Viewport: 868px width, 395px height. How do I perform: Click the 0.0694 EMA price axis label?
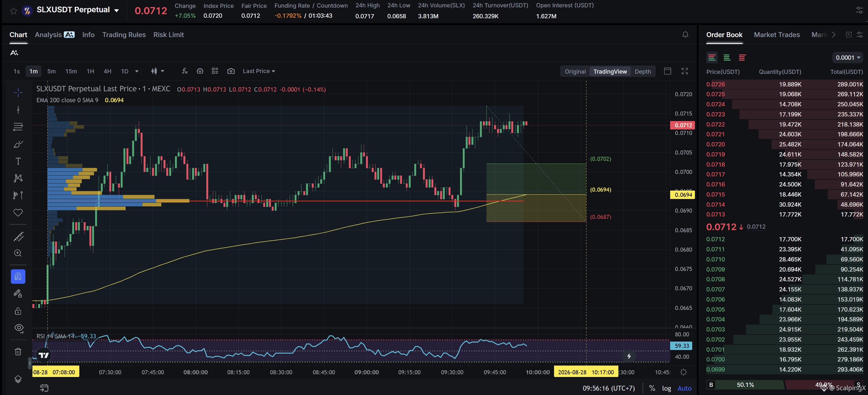tap(683, 194)
